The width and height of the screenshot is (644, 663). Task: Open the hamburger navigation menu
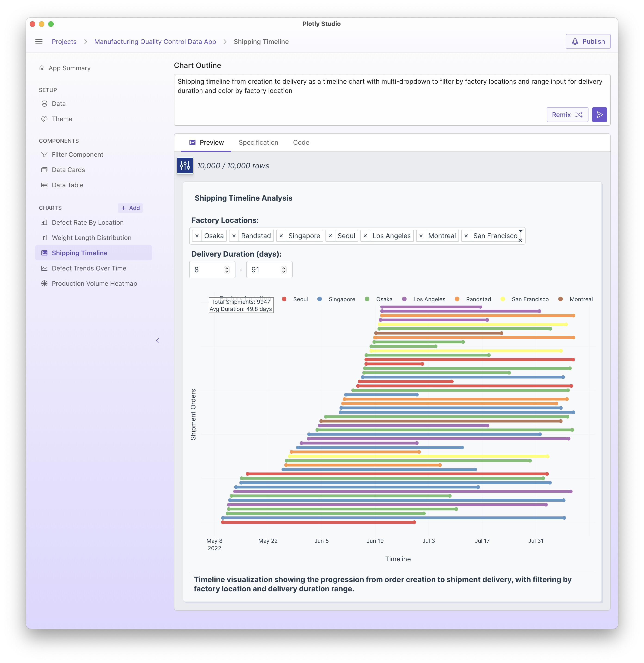[x=39, y=41]
